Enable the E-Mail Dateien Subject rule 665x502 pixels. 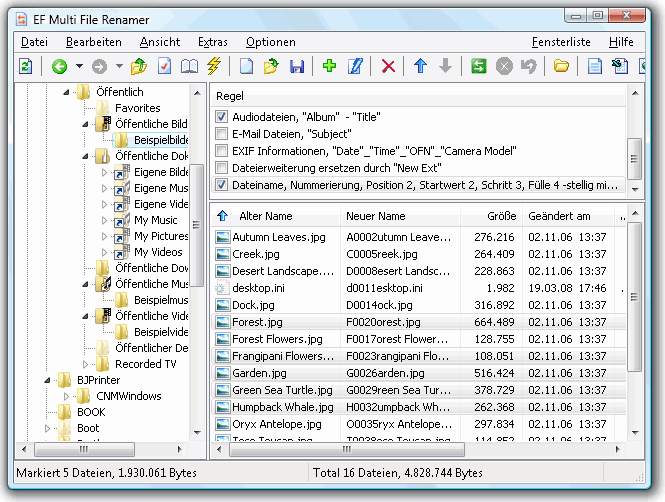pos(222,134)
